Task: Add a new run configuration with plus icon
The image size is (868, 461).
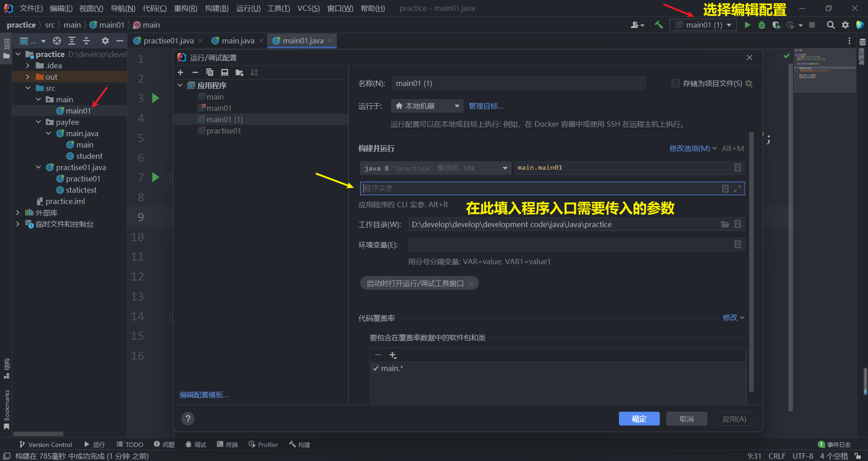Action: pyautogui.click(x=180, y=72)
